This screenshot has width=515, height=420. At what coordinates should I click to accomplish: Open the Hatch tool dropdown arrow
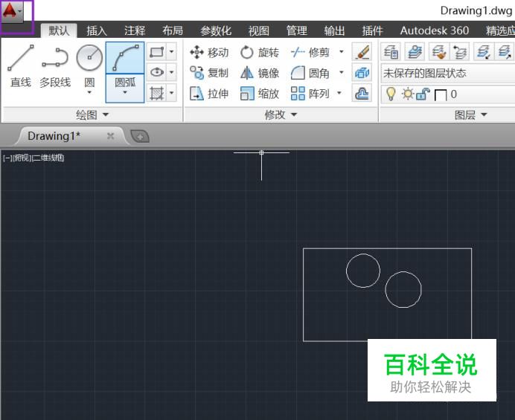click(171, 93)
